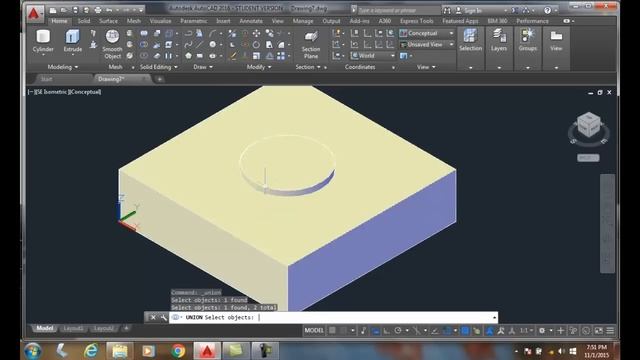Screen dimensions: 640x360
Task: Open the Manage ribbon tab
Action: (303, 21)
